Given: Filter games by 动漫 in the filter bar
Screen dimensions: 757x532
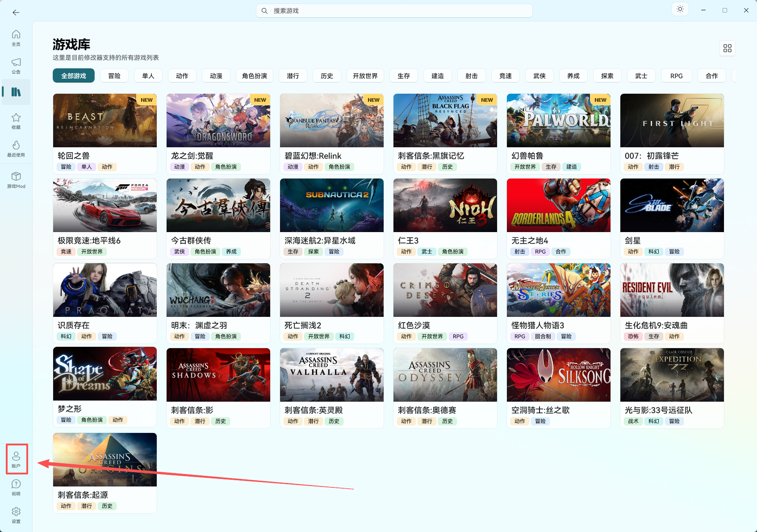Looking at the screenshot, I should (216, 76).
